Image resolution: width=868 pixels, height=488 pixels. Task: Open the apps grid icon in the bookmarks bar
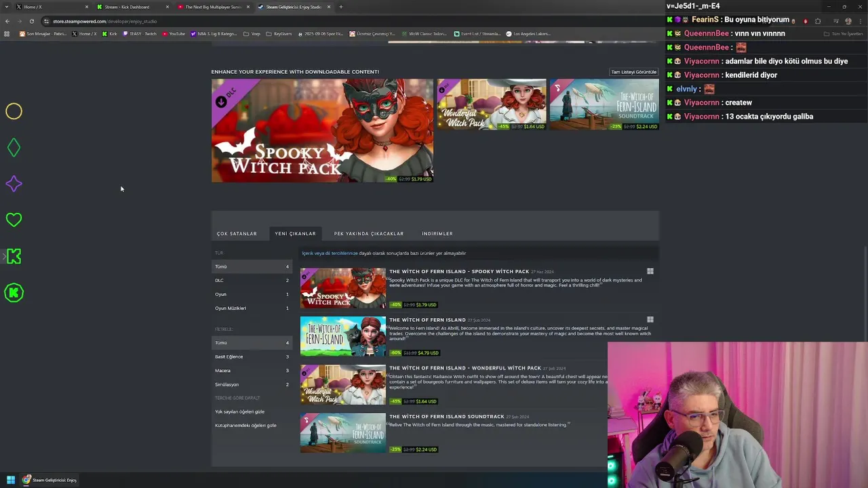pyautogui.click(x=7, y=33)
